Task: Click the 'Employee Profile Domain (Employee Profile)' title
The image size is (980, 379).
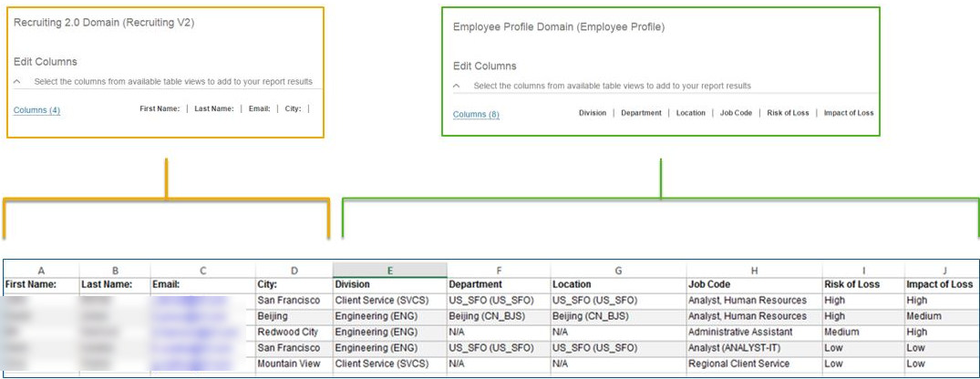Action: pos(559,27)
